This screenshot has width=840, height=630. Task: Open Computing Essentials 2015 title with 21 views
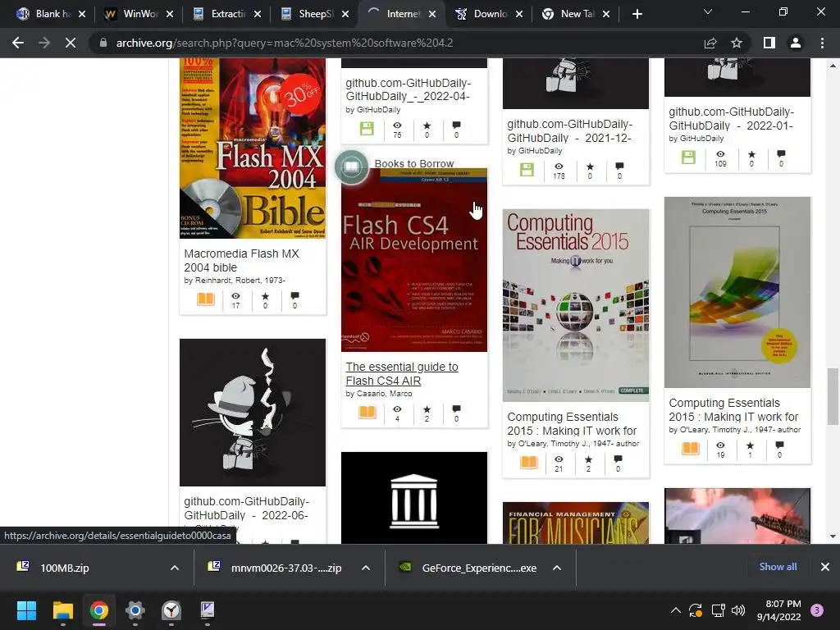coord(572,424)
